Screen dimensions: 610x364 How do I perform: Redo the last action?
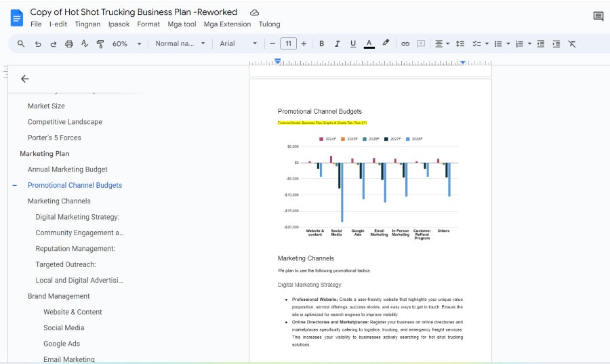coord(54,44)
